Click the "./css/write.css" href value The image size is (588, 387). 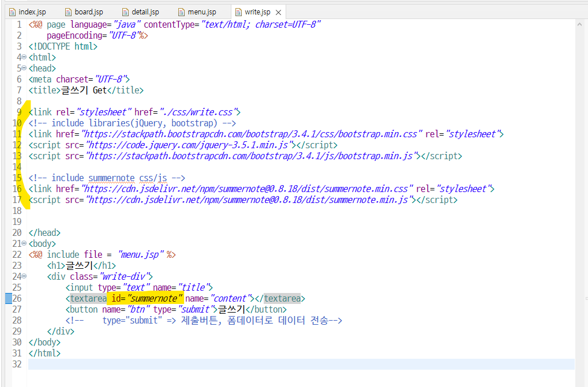[199, 112]
